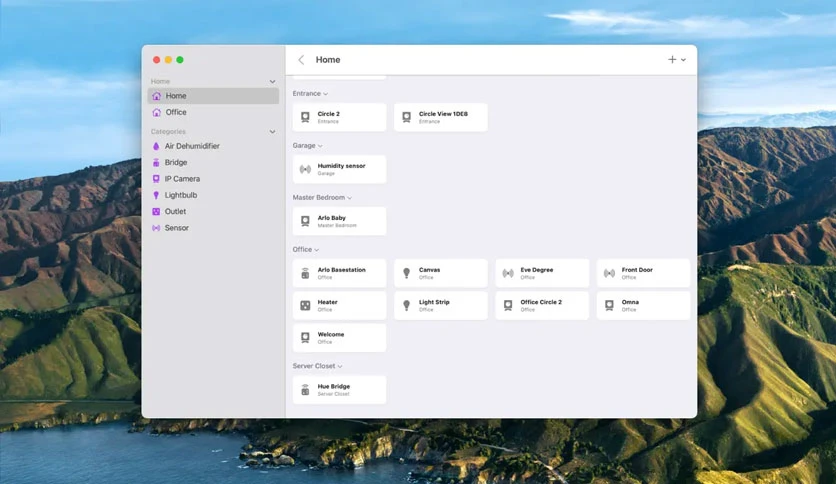The image size is (836, 484).
Task: Click the Light Strip tile name
Action: pos(434,302)
